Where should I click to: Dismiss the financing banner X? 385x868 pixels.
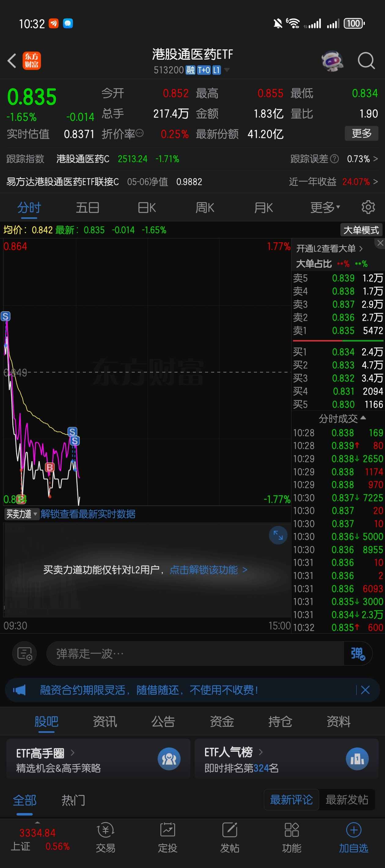365,690
